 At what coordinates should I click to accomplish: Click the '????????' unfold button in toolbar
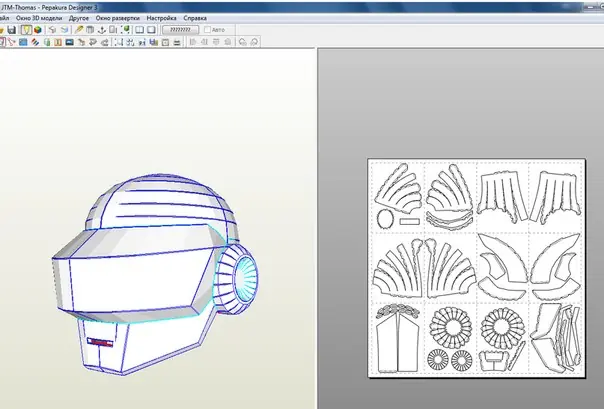coord(180,30)
